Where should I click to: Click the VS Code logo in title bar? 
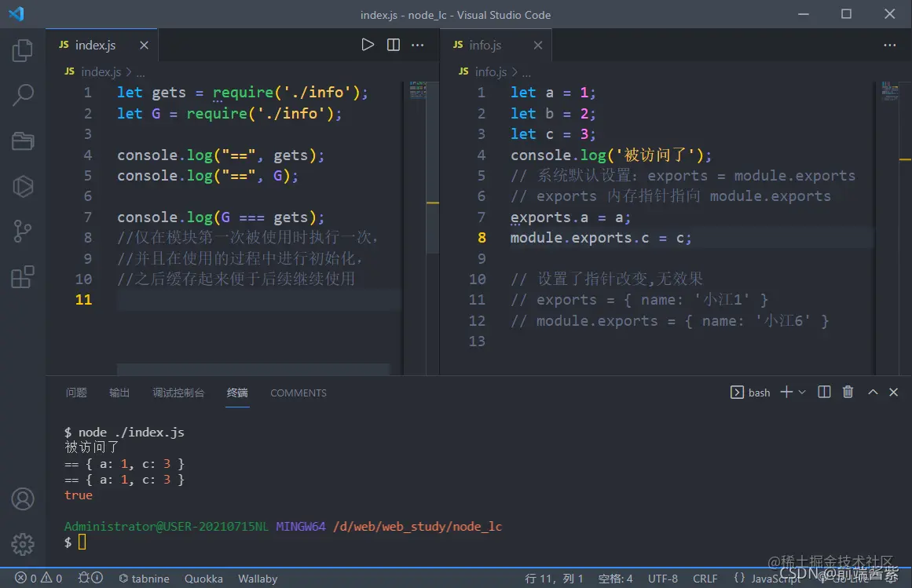(16, 13)
